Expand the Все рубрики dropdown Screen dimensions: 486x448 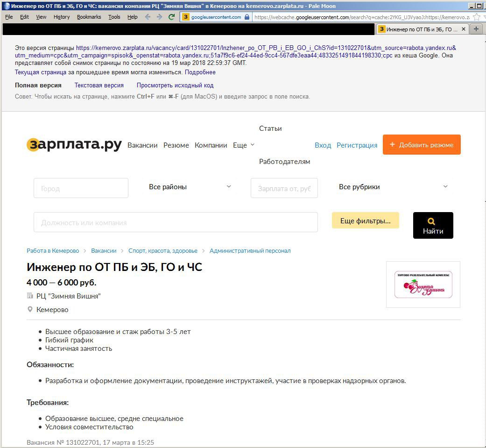pyautogui.click(x=393, y=187)
